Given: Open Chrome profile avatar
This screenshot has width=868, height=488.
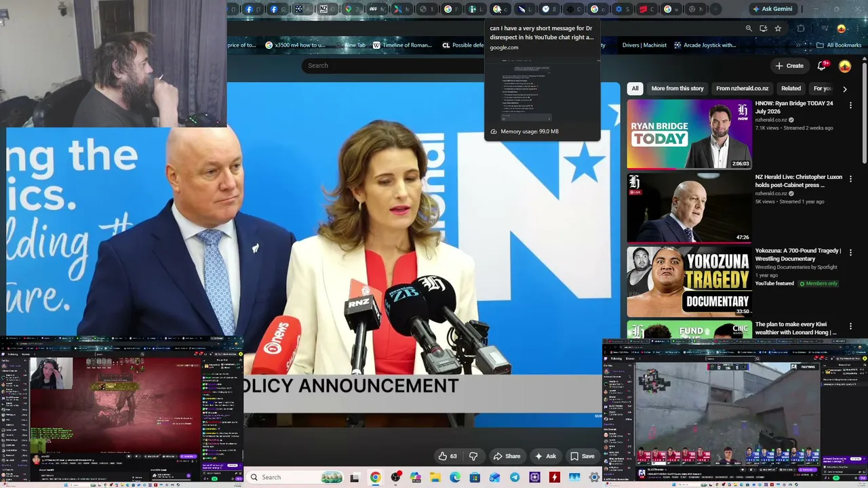Looking at the screenshot, I should tap(842, 28).
